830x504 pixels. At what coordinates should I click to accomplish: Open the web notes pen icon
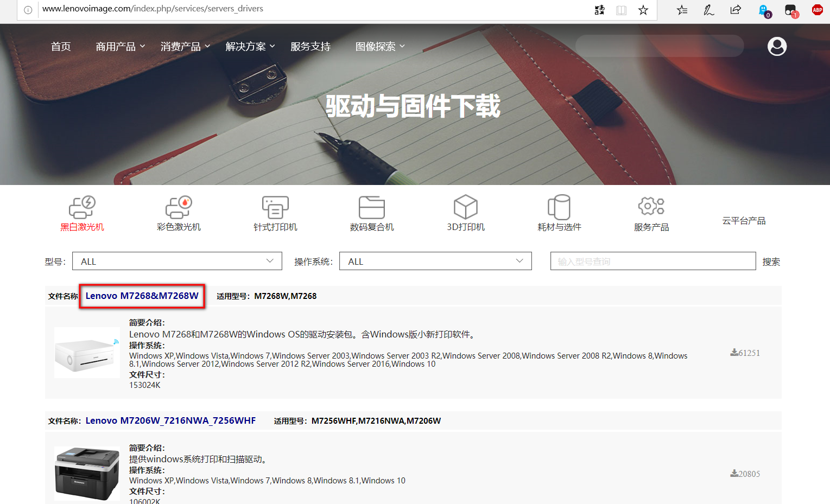pos(709,10)
